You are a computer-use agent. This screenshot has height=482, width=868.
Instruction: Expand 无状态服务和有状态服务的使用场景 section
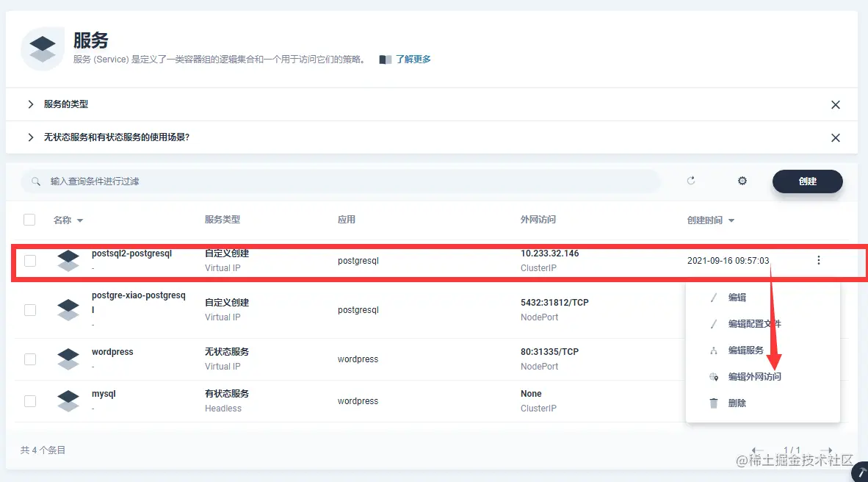point(31,137)
